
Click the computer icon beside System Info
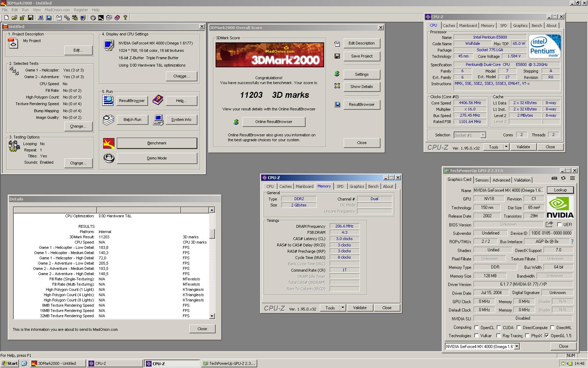158,120
